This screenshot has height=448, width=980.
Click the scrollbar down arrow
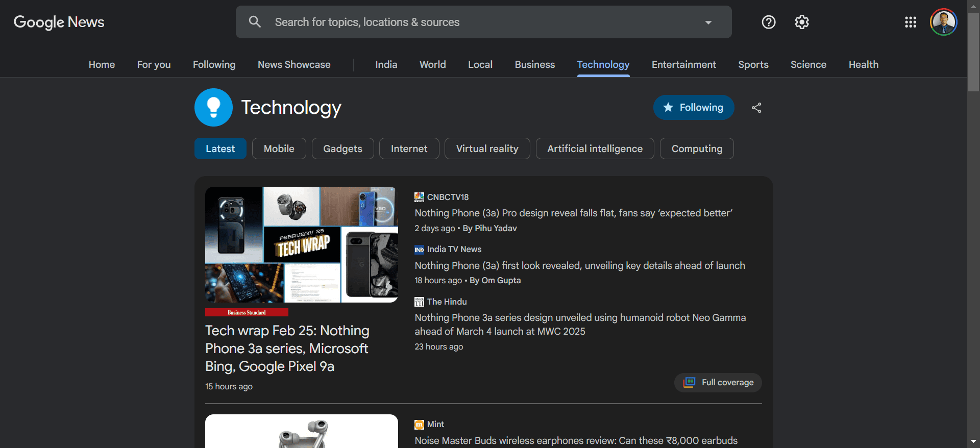point(973,441)
